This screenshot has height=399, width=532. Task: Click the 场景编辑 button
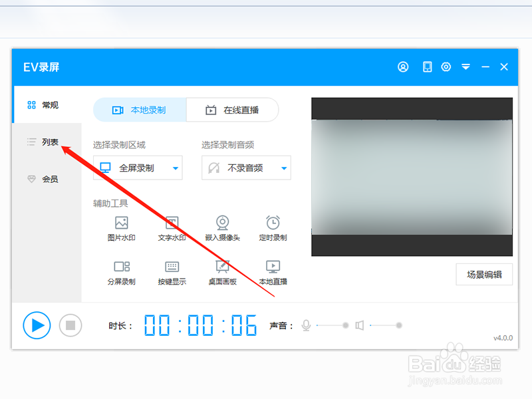[x=484, y=275]
